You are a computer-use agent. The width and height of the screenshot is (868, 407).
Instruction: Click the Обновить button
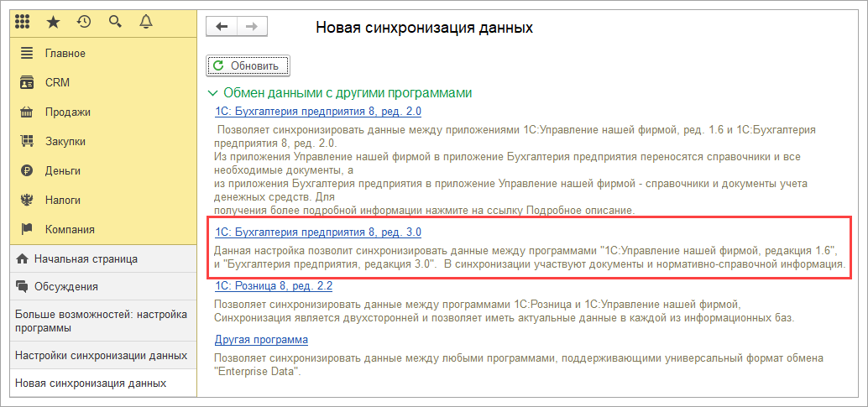(x=248, y=66)
